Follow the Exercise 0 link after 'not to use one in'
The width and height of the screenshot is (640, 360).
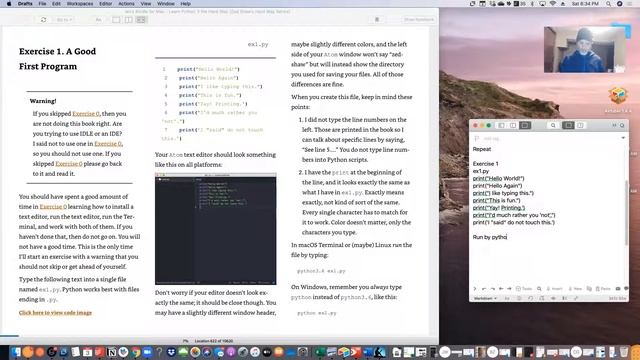click(x=108, y=144)
